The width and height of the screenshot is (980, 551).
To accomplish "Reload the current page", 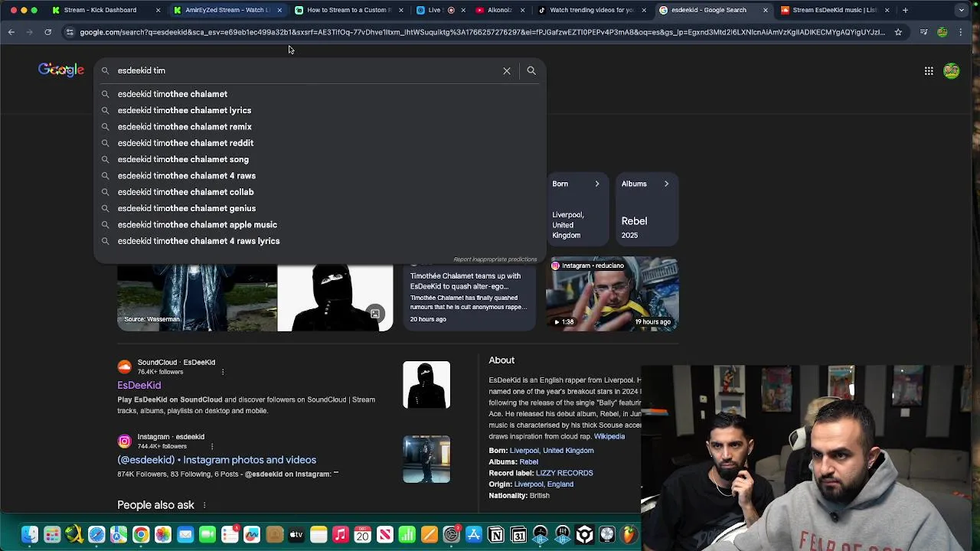I will tap(47, 32).
